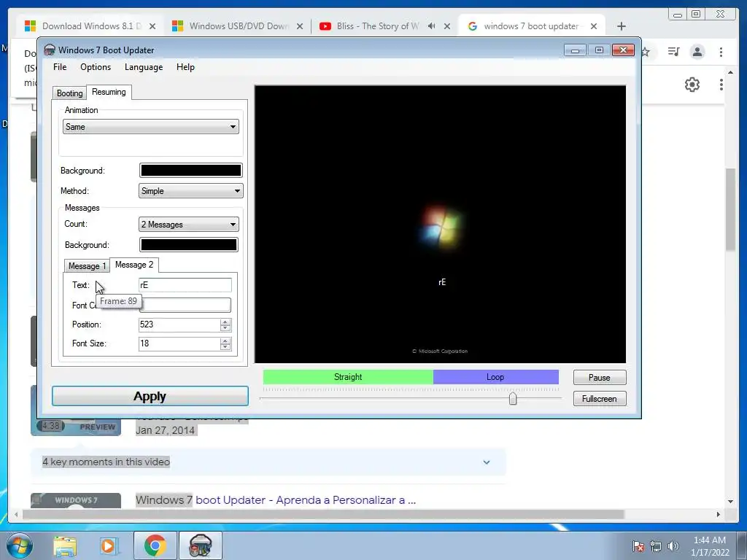Image resolution: width=747 pixels, height=560 pixels.
Task: Click the blue Loop segment
Action: click(x=495, y=377)
